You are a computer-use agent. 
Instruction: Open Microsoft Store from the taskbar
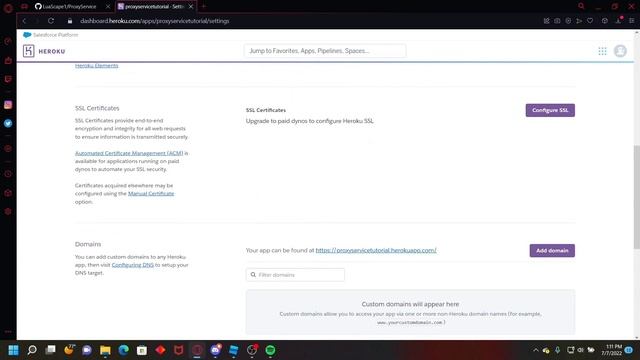point(142,350)
